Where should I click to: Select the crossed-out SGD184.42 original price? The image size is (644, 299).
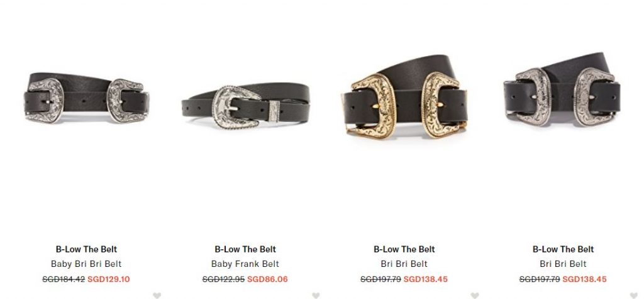64,279
